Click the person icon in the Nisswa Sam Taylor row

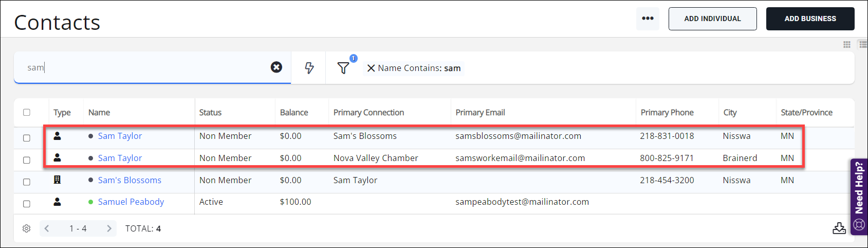pos(58,136)
